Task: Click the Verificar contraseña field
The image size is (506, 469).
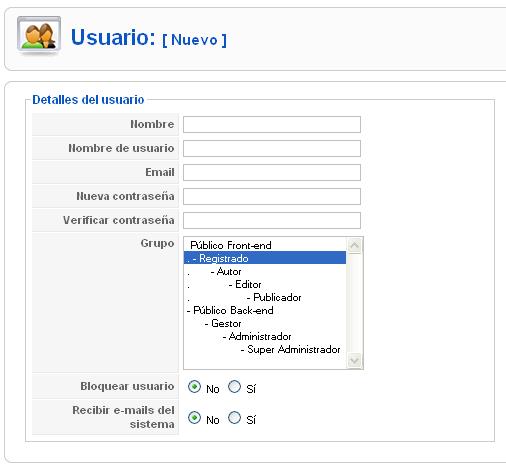Action: pyautogui.click(x=272, y=220)
